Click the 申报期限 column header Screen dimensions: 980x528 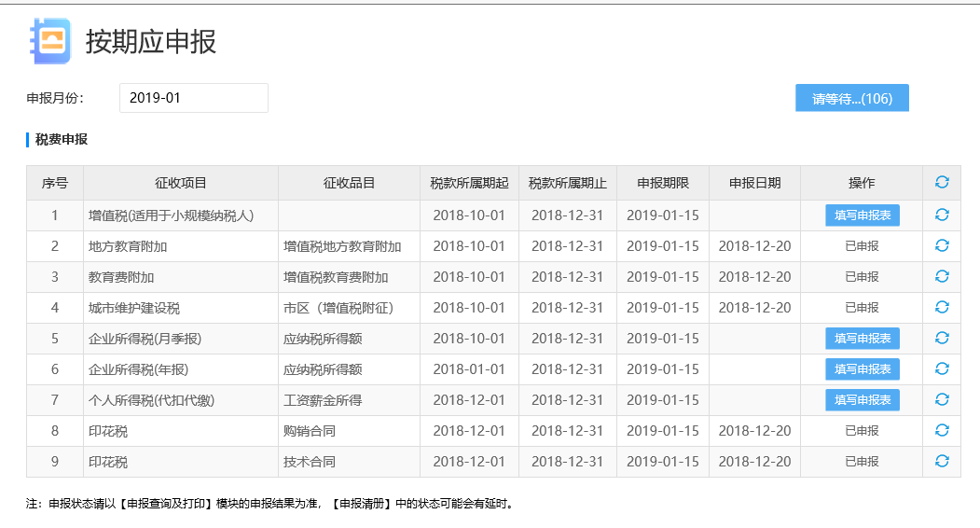click(x=662, y=183)
